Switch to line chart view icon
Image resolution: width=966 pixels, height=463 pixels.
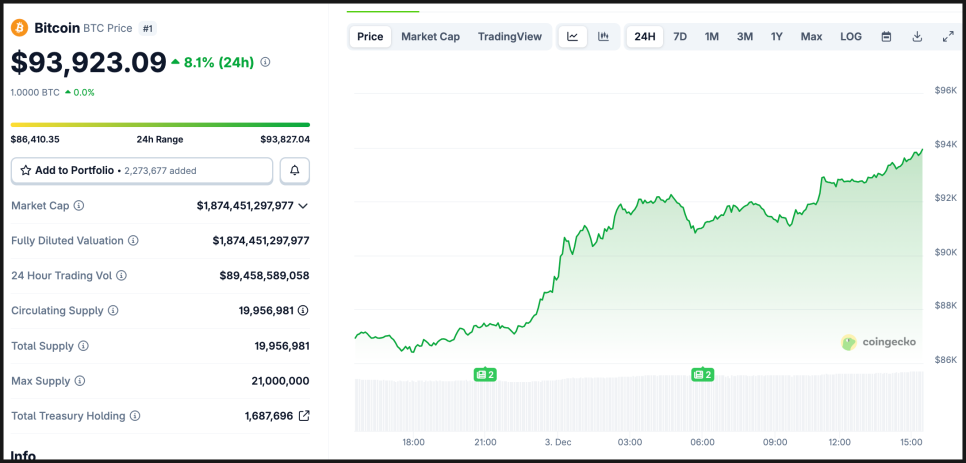pos(572,37)
